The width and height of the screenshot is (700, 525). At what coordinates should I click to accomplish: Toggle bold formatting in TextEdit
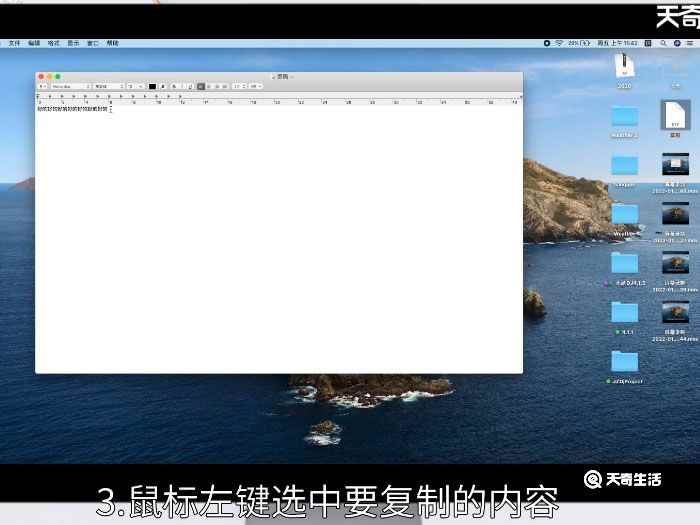point(175,86)
